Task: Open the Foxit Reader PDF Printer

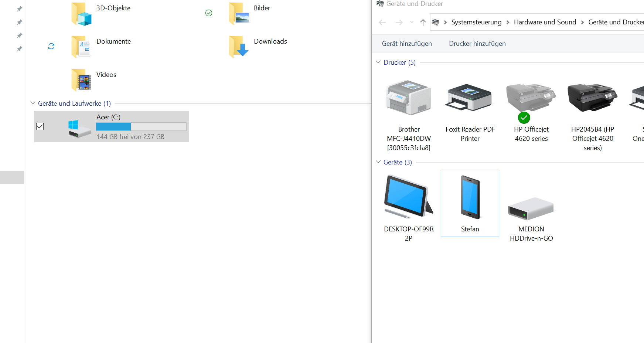Action: coord(470,98)
